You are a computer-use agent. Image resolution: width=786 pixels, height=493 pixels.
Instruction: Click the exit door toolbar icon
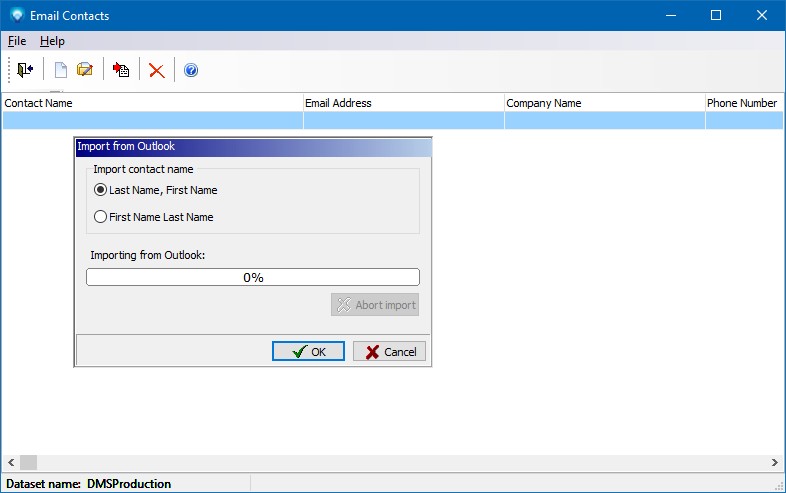[x=25, y=70]
